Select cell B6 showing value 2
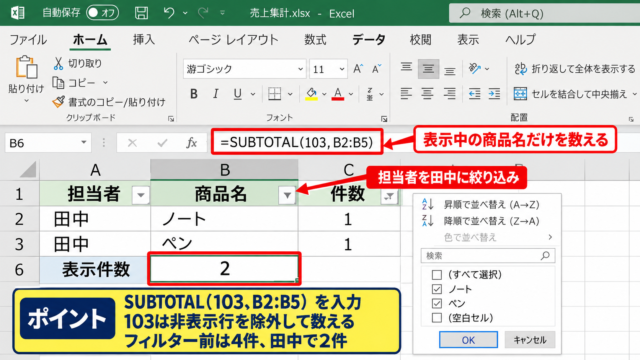640x360 pixels. tap(224, 269)
